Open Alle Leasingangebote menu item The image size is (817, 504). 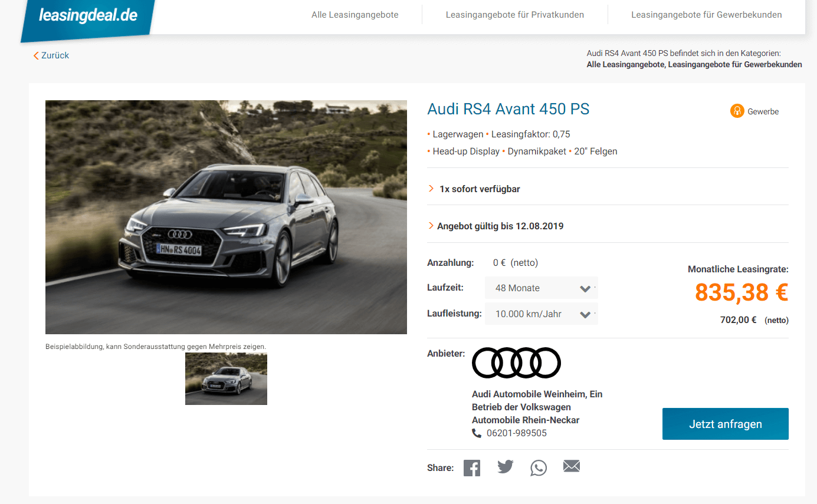click(x=355, y=15)
